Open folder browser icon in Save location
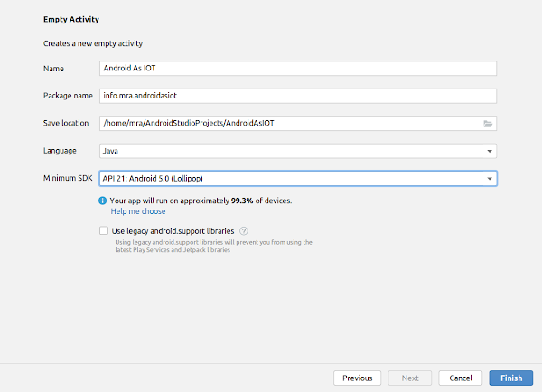This screenshot has height=392, width=542. (x=488, y=124)
